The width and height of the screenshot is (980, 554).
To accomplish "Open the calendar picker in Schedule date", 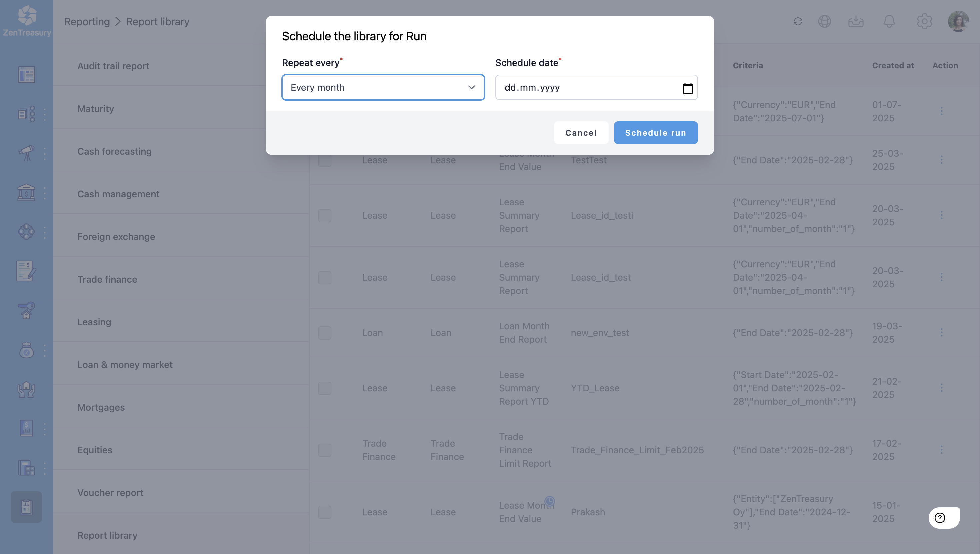I will click(x=687, y=88).
